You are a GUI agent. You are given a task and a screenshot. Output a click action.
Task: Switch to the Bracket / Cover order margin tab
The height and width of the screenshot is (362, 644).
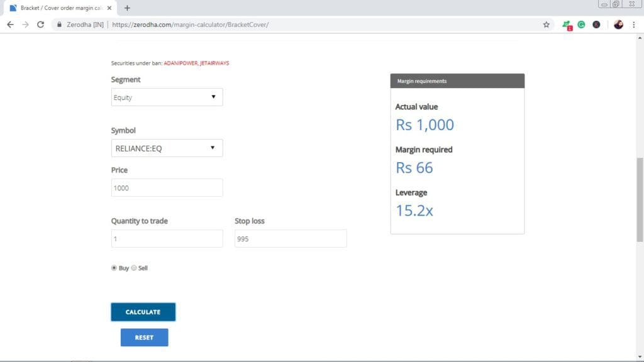(x=57, y=8)
